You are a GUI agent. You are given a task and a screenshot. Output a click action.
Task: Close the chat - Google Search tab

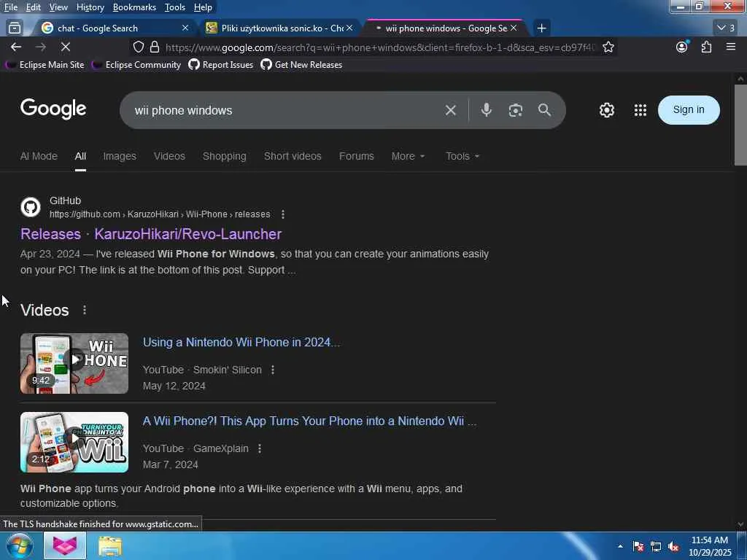185,28
